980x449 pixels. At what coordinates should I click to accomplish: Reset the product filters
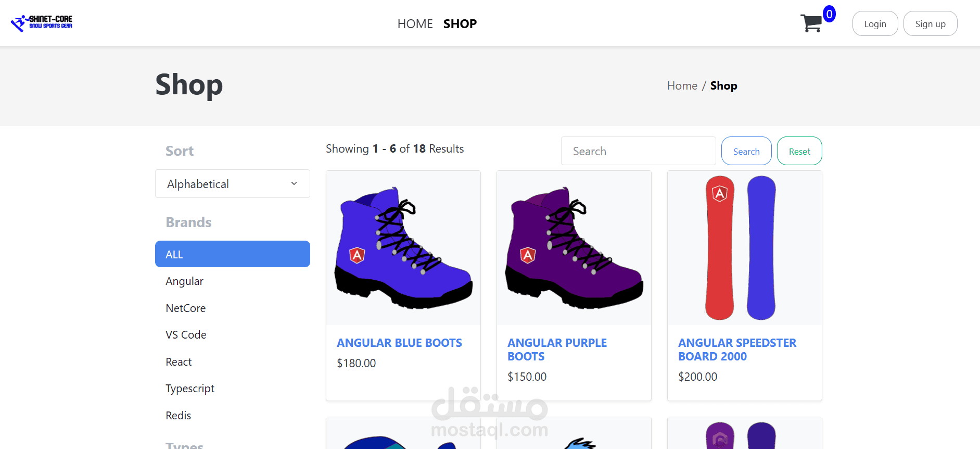tap(799, 152)
